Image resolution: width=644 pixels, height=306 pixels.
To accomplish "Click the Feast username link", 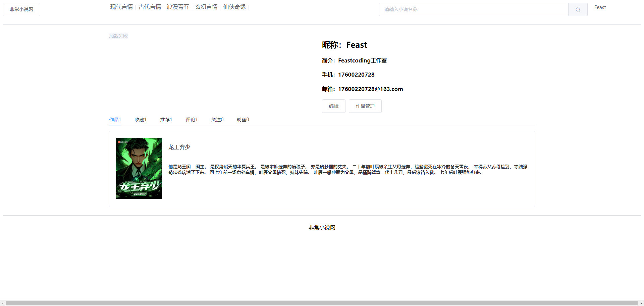I will coord(600,7).
